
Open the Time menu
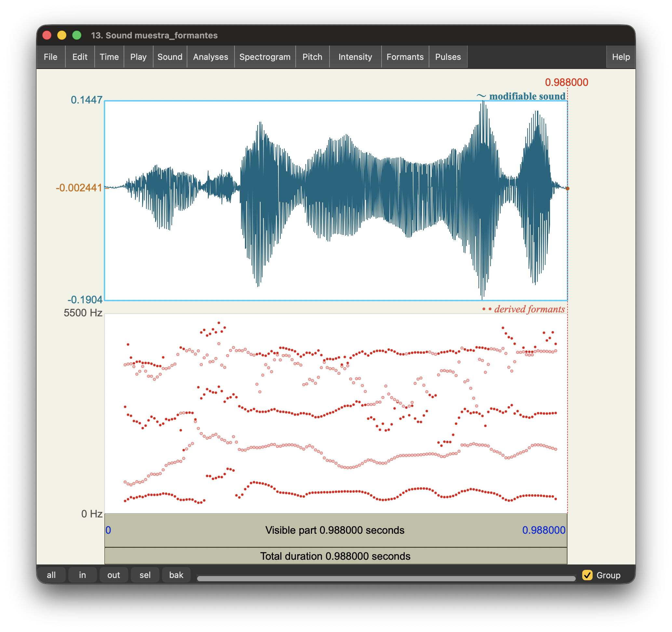[x=109, y=57]
